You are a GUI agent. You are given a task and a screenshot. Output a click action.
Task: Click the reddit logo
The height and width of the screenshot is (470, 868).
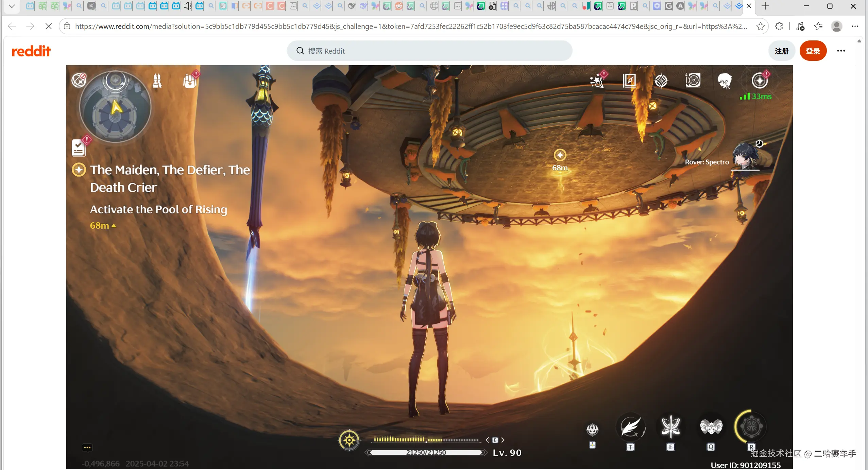[x=31, y=51]
